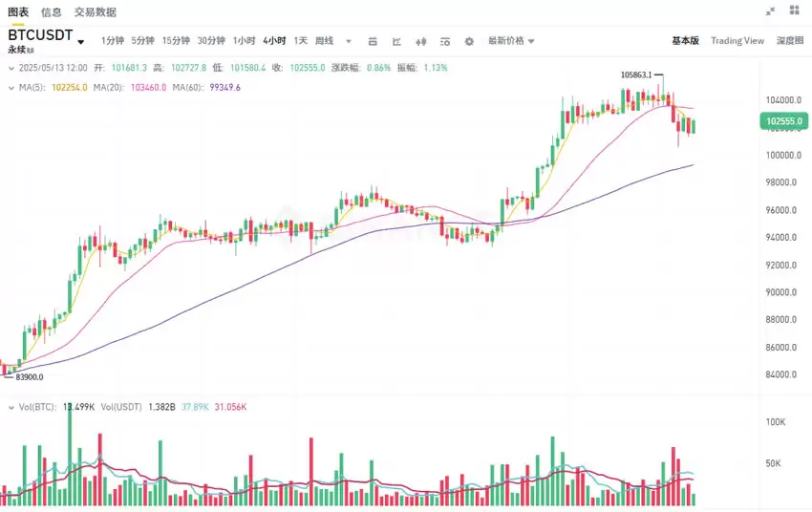
Task: Collapse the candle info row arrow
Action: (10, 68)
